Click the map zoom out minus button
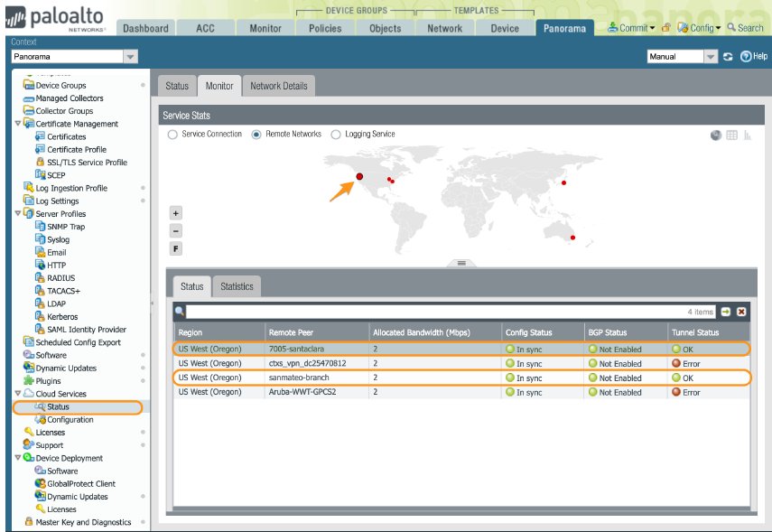Viewport: 772px width, 532px height. [x=175, y=230]
